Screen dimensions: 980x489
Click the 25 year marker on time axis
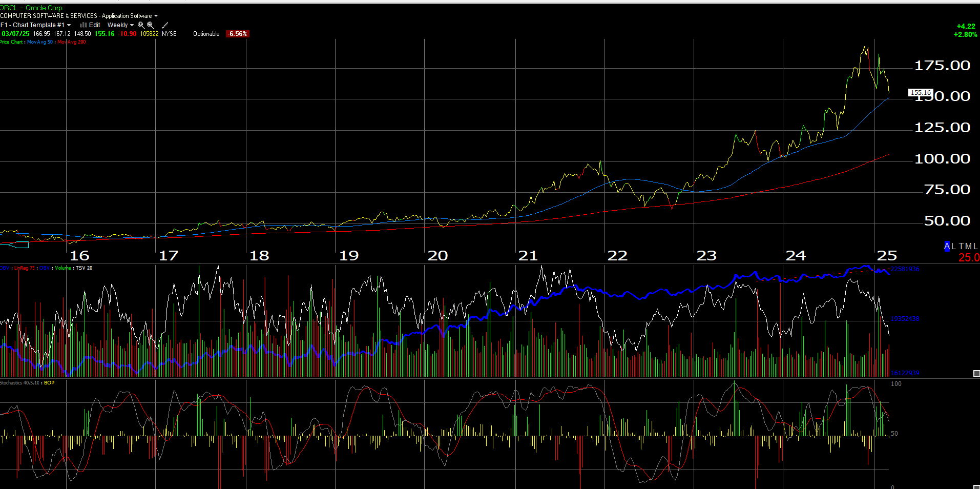[x=887, y=256]
